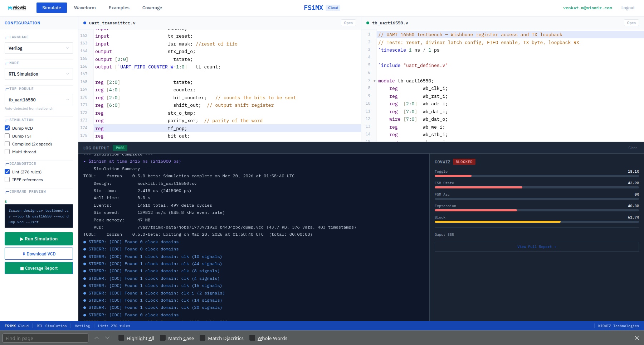Screen dimensions: 644x345
Task: Click the Cloud badge next to FSiMX
Action: click(x=333, y=8)
